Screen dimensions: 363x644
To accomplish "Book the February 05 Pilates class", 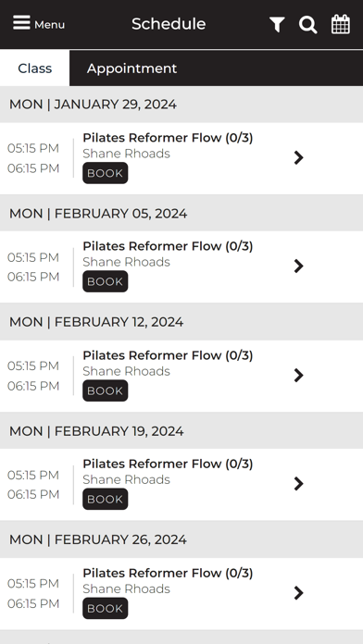I will [x=106, y=281].
